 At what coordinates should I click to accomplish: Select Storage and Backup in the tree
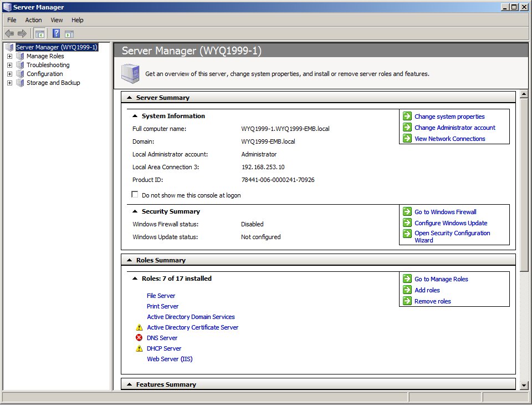[x=53, y=83]
